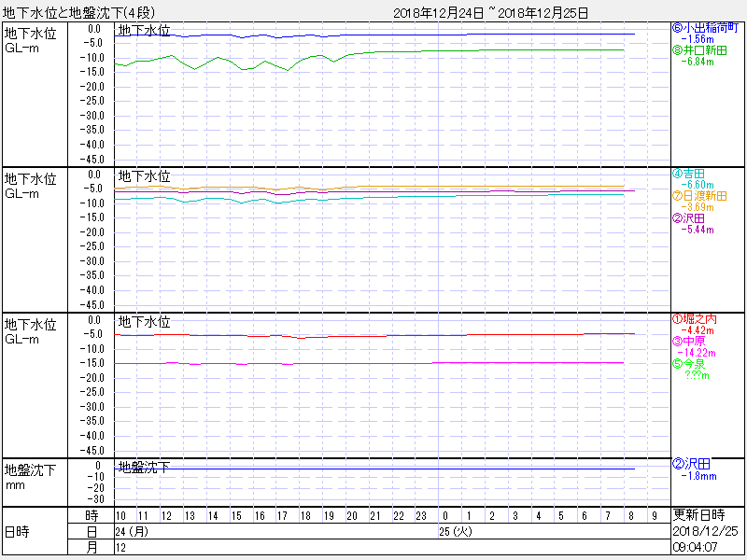Click the 25 (火) day label
Viewport: 747px width, 560px height.
click(x=456, y=531)
